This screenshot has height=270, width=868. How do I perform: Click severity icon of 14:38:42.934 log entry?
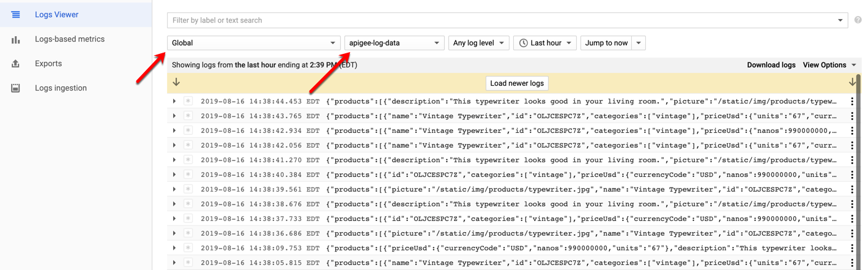point(188,130)
